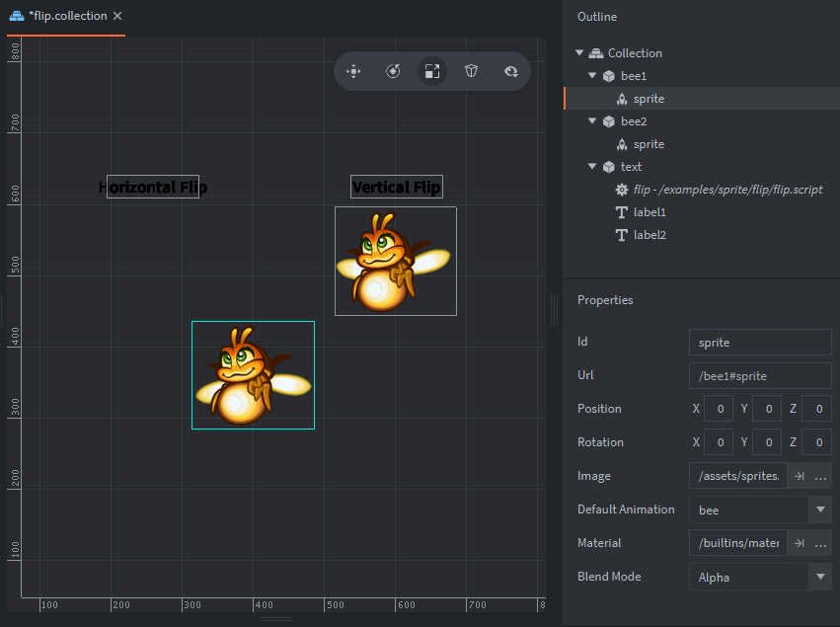Click the flip script gear icon
Screen dimensions: 840x627
click(x=622, y=190)
